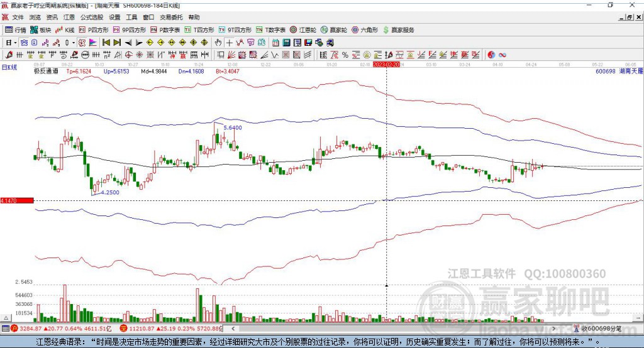Jump to first bar icon

click(106, 43)
